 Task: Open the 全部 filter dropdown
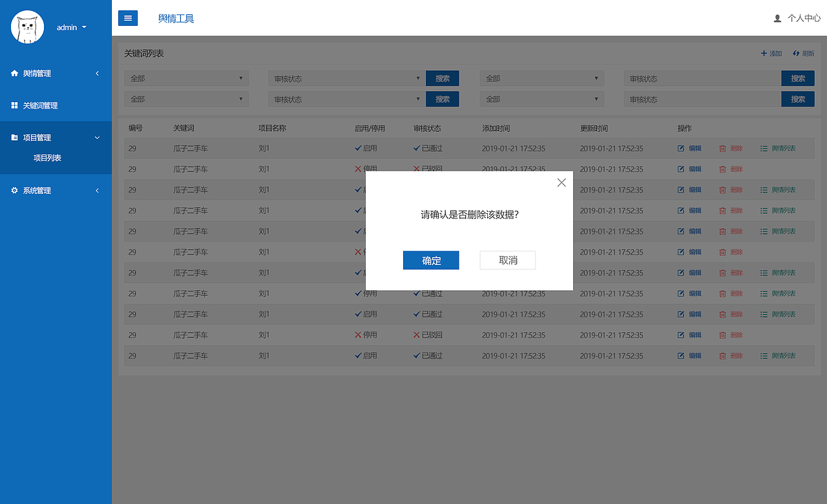tap(186, 78)
